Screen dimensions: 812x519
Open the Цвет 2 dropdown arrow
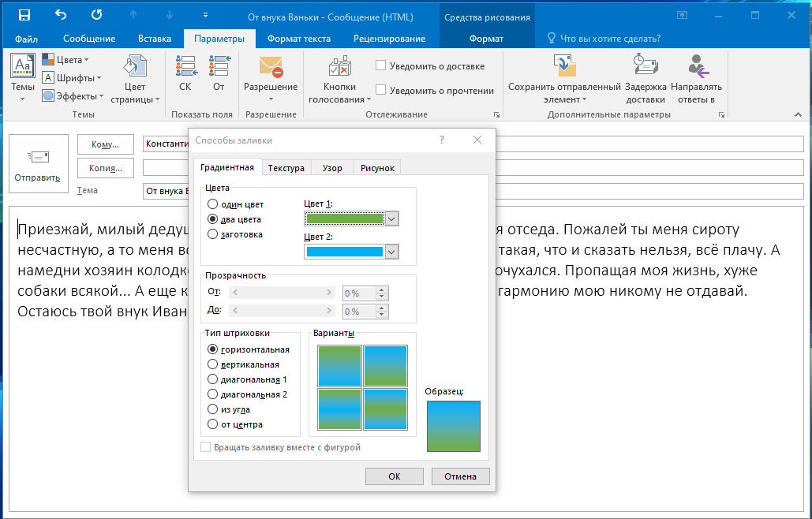[x=392, y=252]
